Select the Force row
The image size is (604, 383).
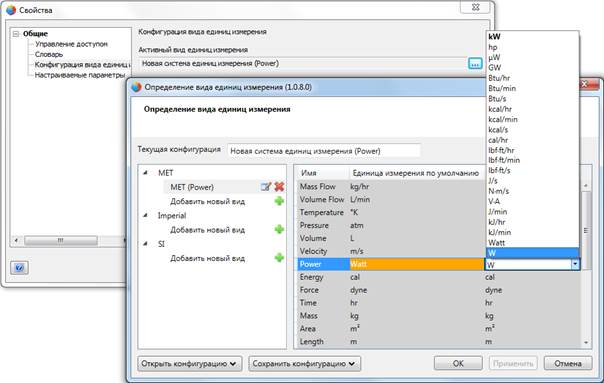439,290
